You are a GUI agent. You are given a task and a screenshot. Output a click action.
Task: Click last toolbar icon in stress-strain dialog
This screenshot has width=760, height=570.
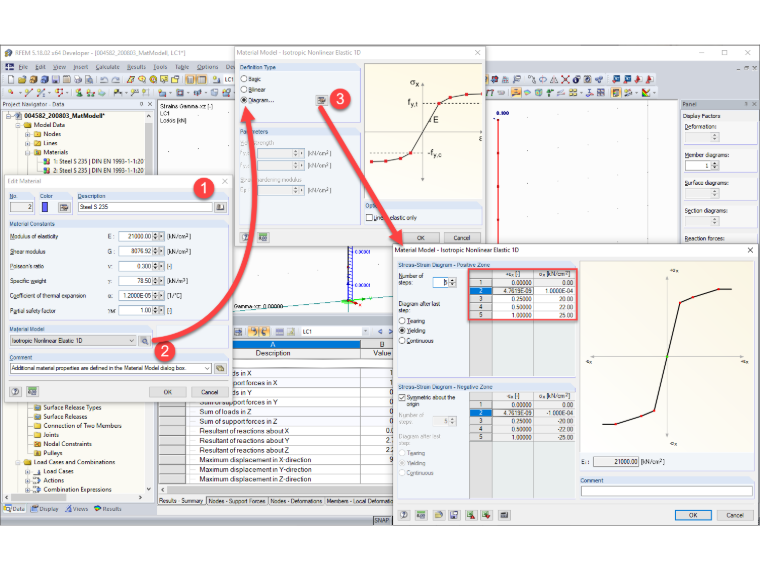point(504,515)
